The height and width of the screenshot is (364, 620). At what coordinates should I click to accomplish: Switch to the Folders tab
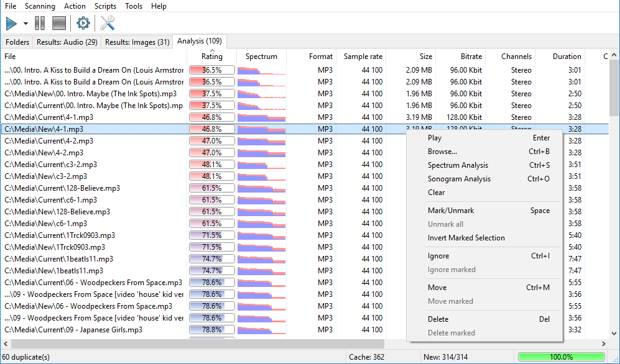(17, 41)
